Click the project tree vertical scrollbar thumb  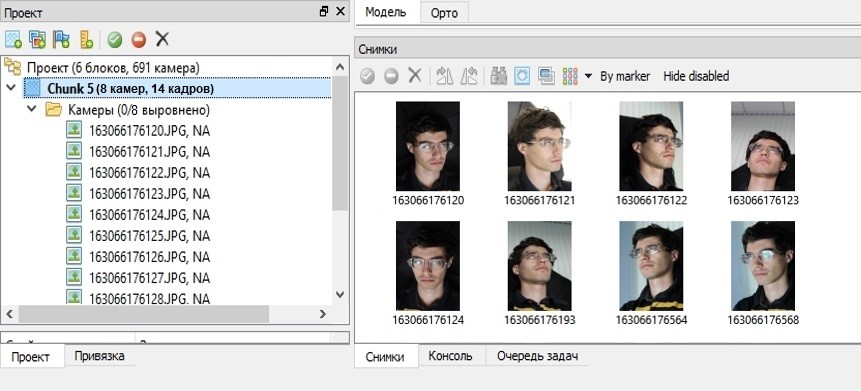coord(340,143)
